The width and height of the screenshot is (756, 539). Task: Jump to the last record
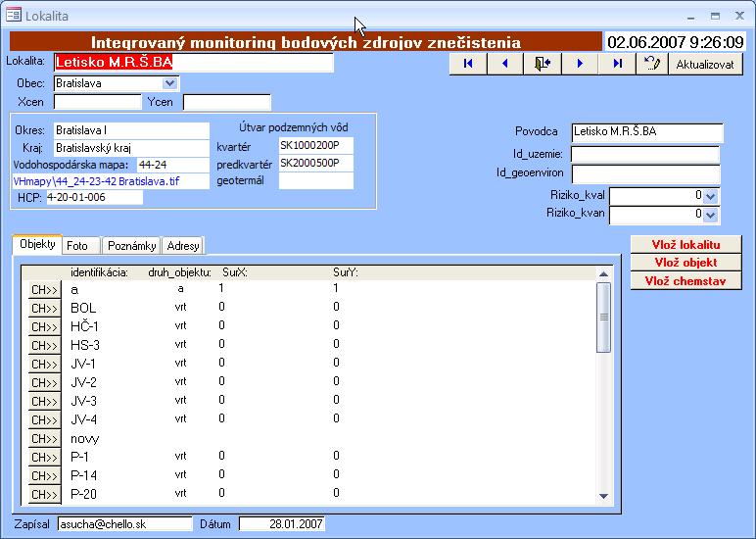[x=618, y=64]
